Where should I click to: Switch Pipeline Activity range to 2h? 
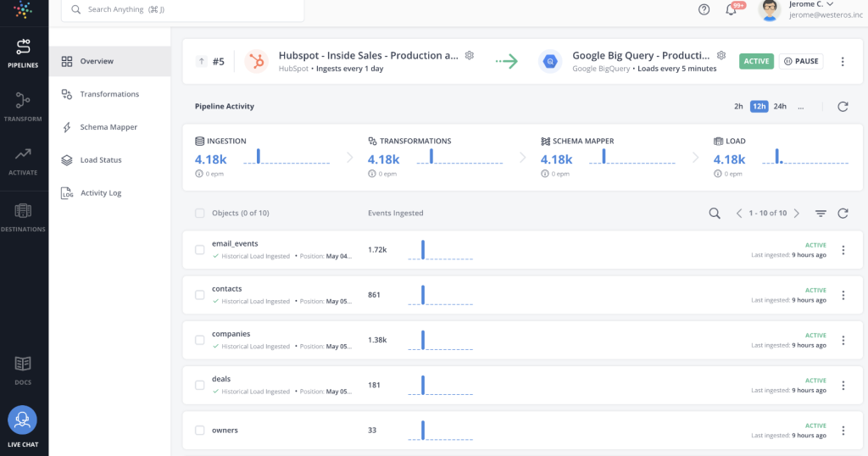(x=738, y=106)
